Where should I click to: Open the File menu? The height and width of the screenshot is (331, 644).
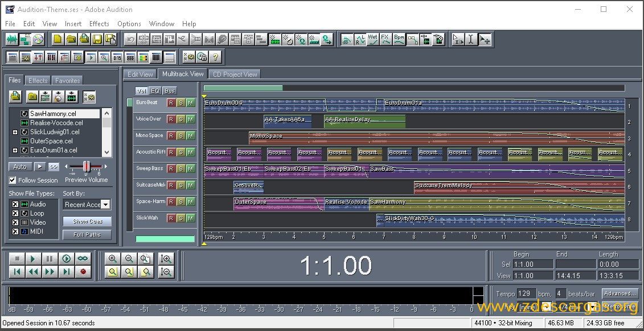(x=10, y=24)
